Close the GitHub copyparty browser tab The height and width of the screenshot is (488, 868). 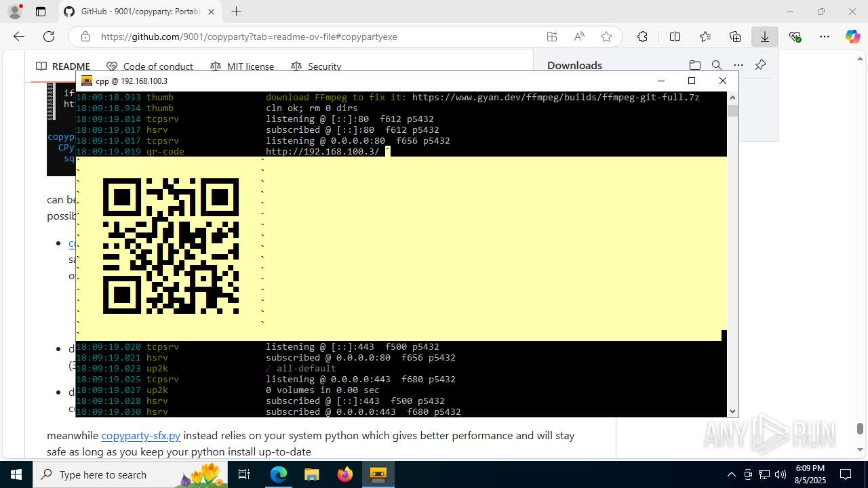coord(211,12)
